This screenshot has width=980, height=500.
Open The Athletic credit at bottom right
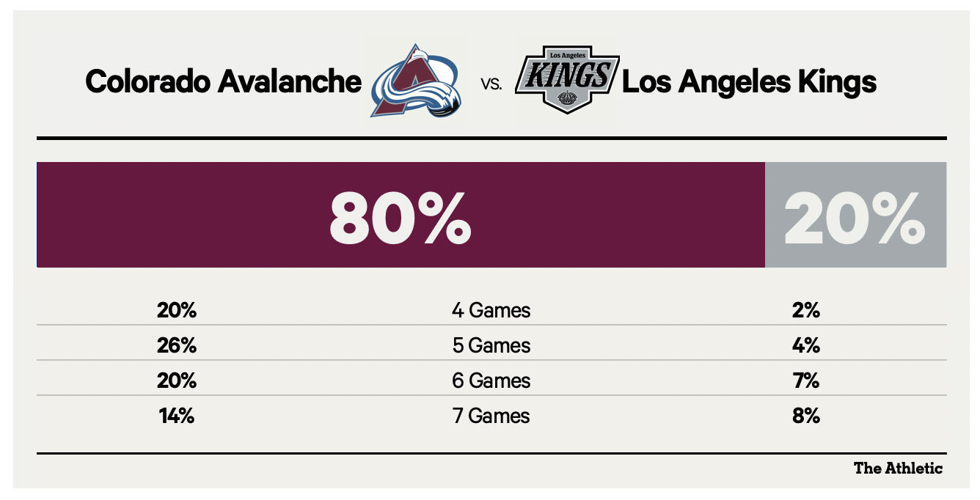[x=898, y=468]
